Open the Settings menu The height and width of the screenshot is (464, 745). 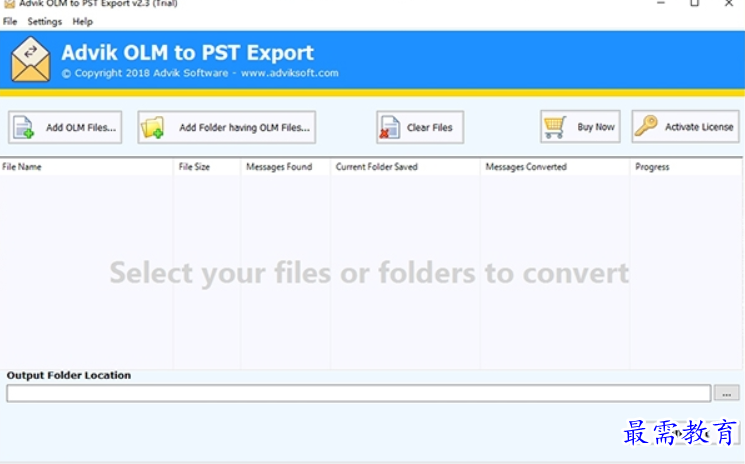(45, 21)
